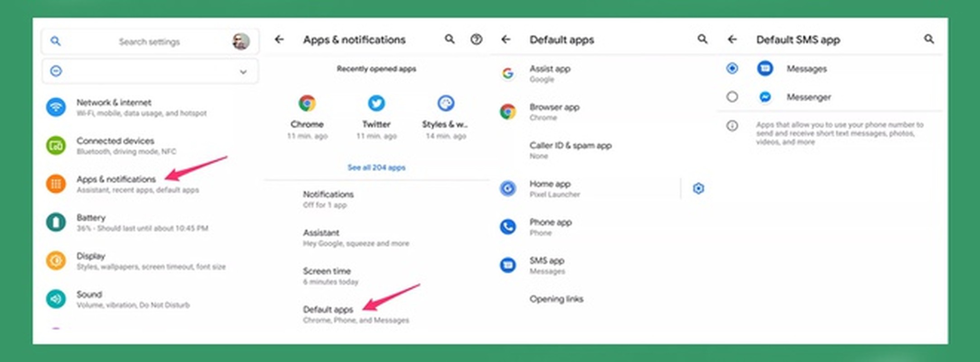
Task: Click the Google icon beside Assist app
Action: pyautogui.click(x=508, y=73)
